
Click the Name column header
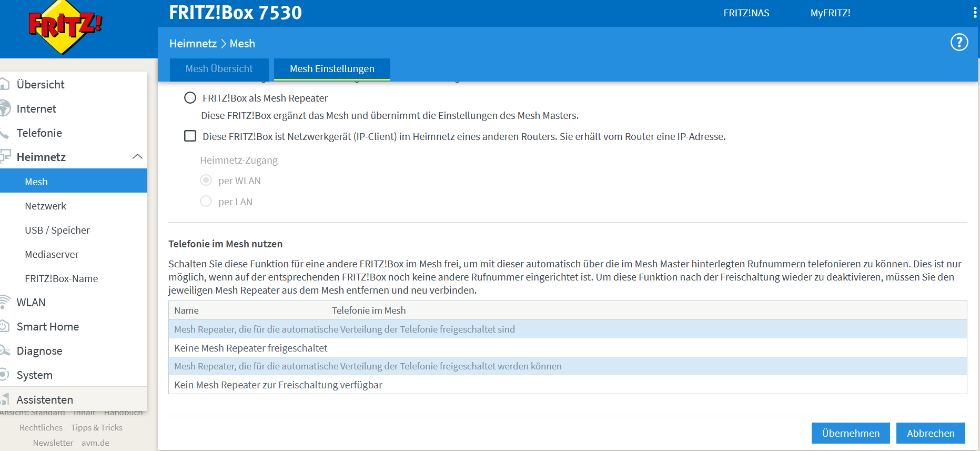pyautogui.click(x=187, y=310)
